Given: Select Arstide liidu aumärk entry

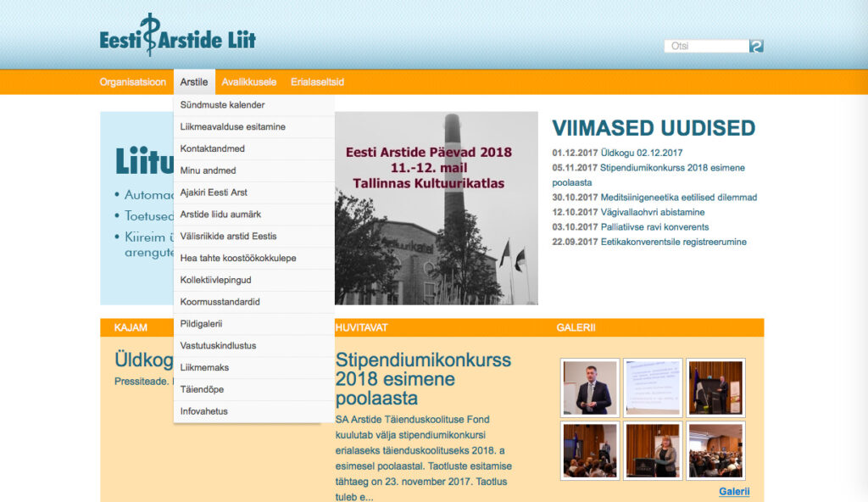Looking at the screenshot, I should [x=254, y=215].
